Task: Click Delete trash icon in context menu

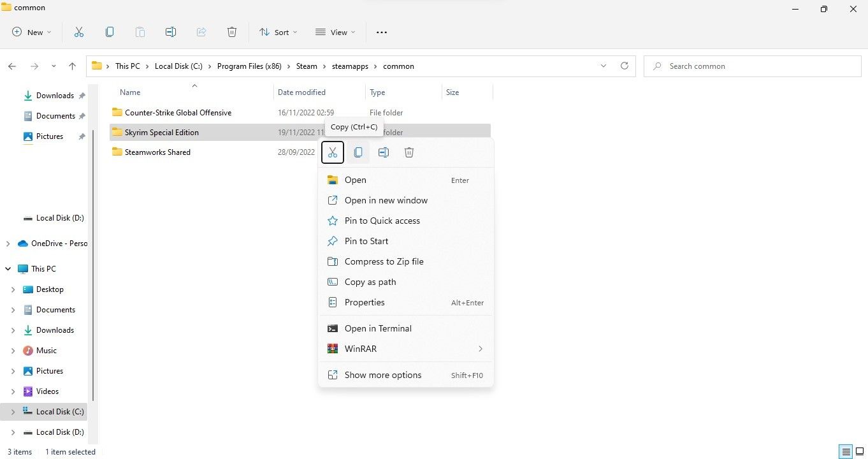Action: [x=409, y=152]
